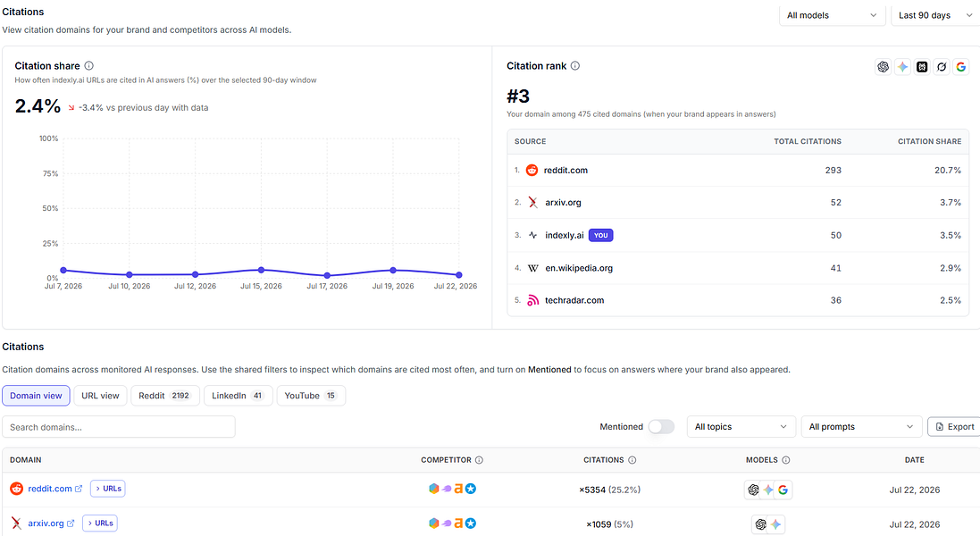Click the purple comet competitor icon in reddit.com row
Image resolution: width=980 pixels, height=536 pixels.
(447, 489)
